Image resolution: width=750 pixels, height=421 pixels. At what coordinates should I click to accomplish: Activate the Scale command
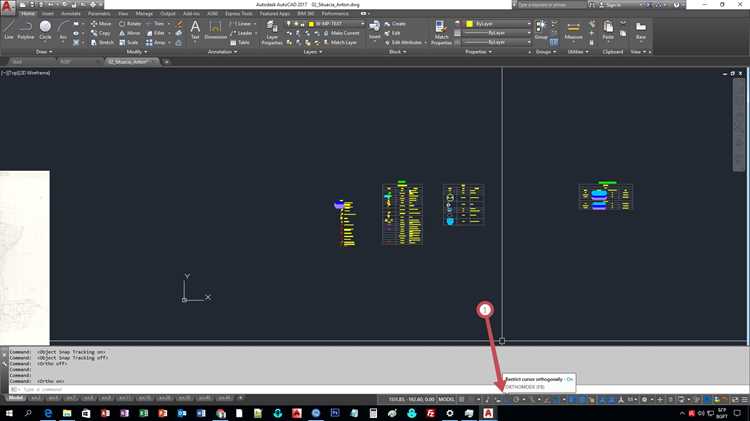[129, 43]
